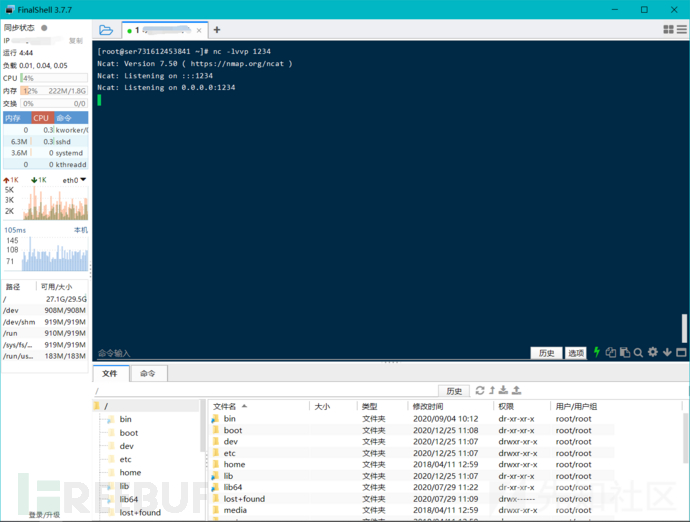The height and width of the screenshot is (522, 690).
Task: Refresh the remote file list
Action: pyautogui.click(x=480, y=390)
